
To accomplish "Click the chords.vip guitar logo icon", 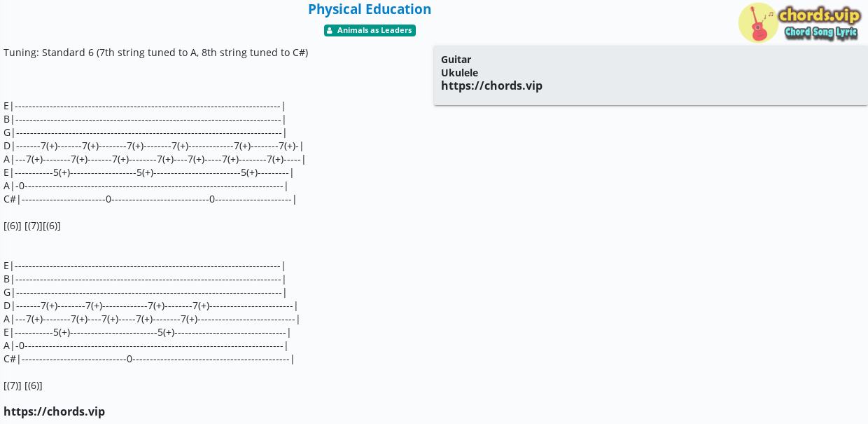I will 758,22.
